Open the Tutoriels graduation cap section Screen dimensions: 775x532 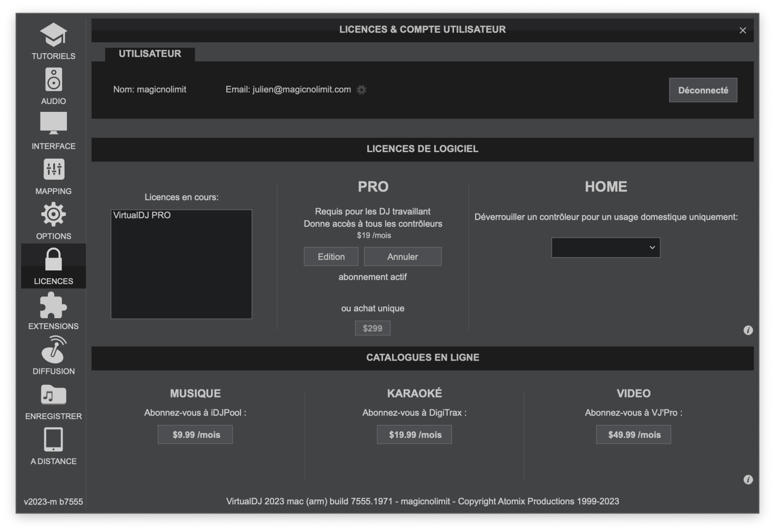pyautogui.click(x=53, y=41)
